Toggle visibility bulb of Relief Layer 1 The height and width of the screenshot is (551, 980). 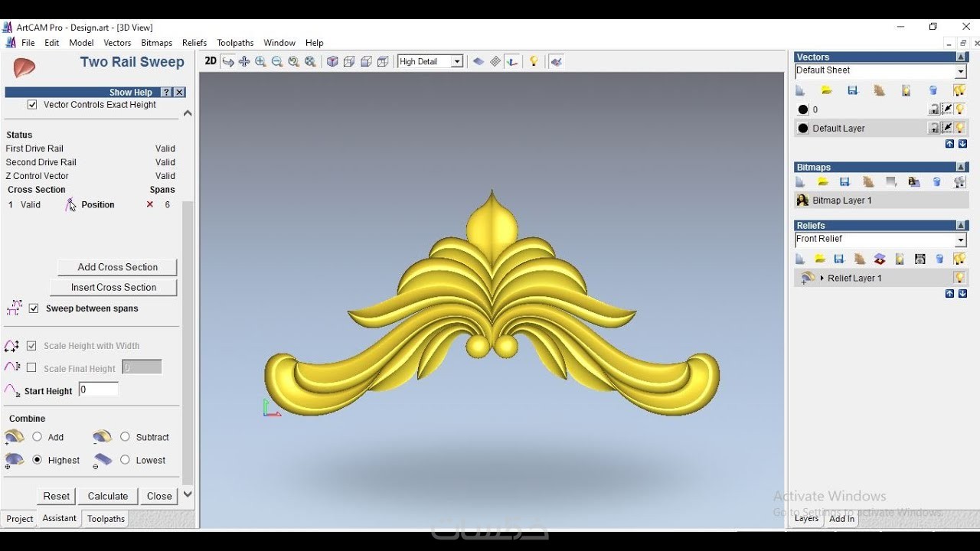coord(960,278)
